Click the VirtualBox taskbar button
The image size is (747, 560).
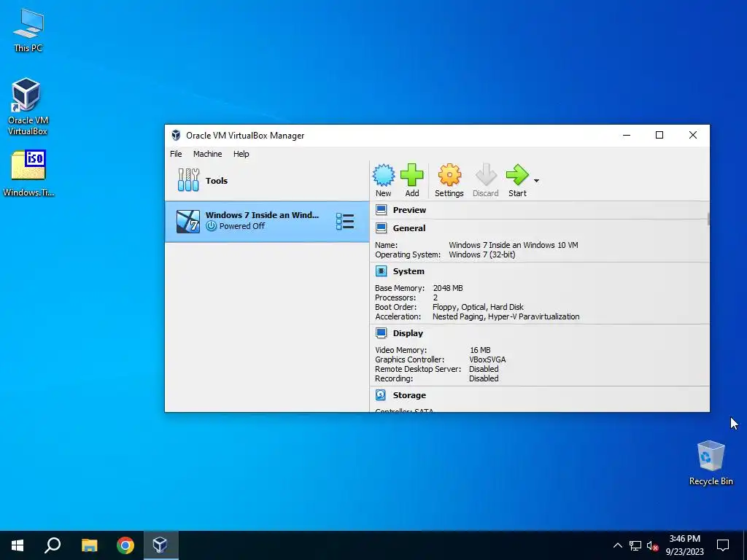click(160, 545)
